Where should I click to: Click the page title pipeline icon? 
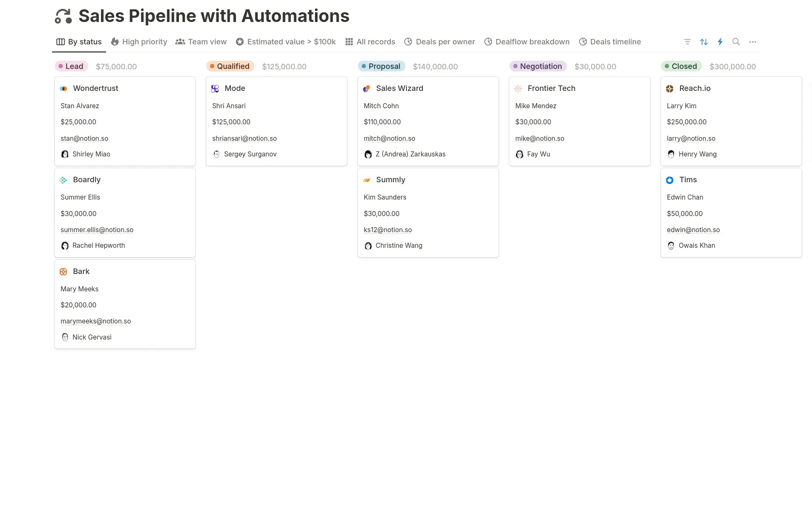pyautogui.click(x=63, y=16)
